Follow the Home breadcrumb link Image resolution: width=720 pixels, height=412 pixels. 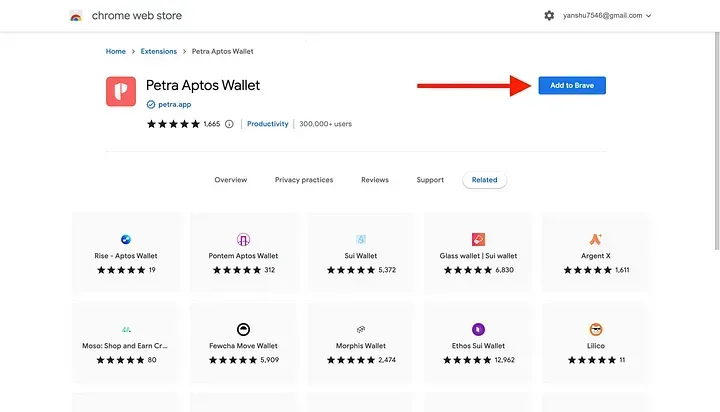pos(116,51)
